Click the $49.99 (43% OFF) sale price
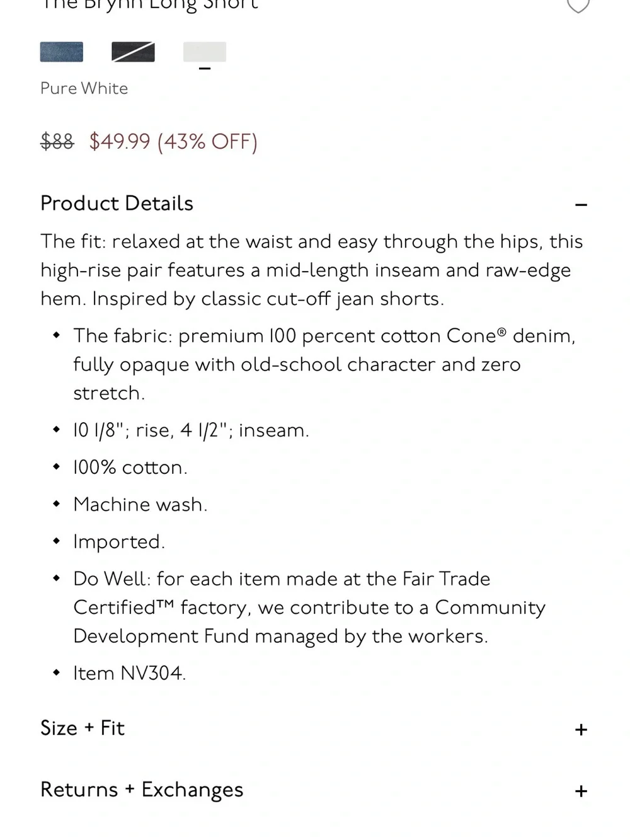 173,141
